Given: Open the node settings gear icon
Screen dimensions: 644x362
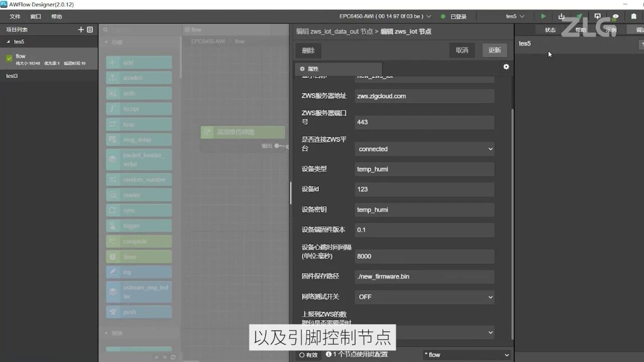Looking at the screenshot, I should click(506, 67).
